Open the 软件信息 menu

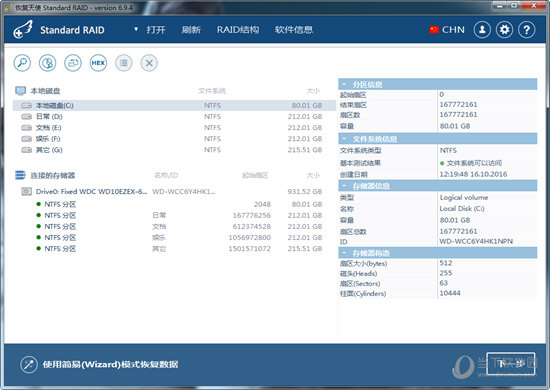point(294,30)
